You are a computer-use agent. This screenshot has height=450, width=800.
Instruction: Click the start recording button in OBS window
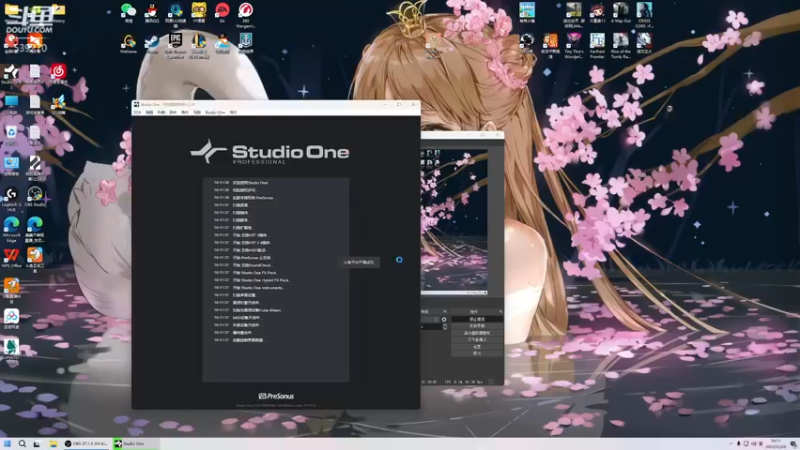pyautogui.click(x=477, y=326)
